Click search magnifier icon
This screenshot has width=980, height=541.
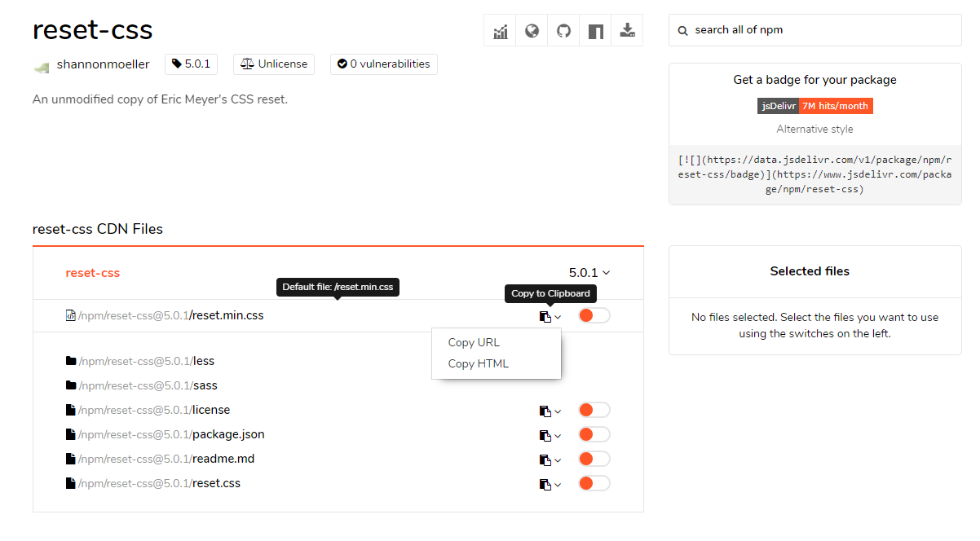[x=683, y=30]
